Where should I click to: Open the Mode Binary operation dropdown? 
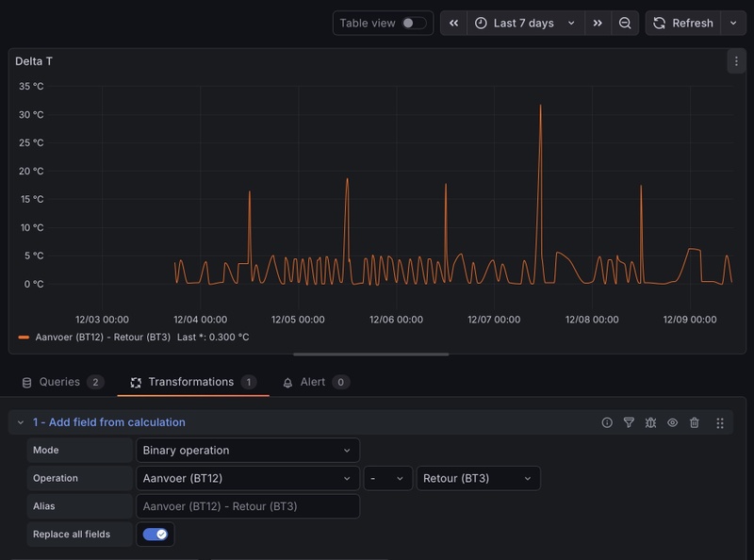(247, 451)
